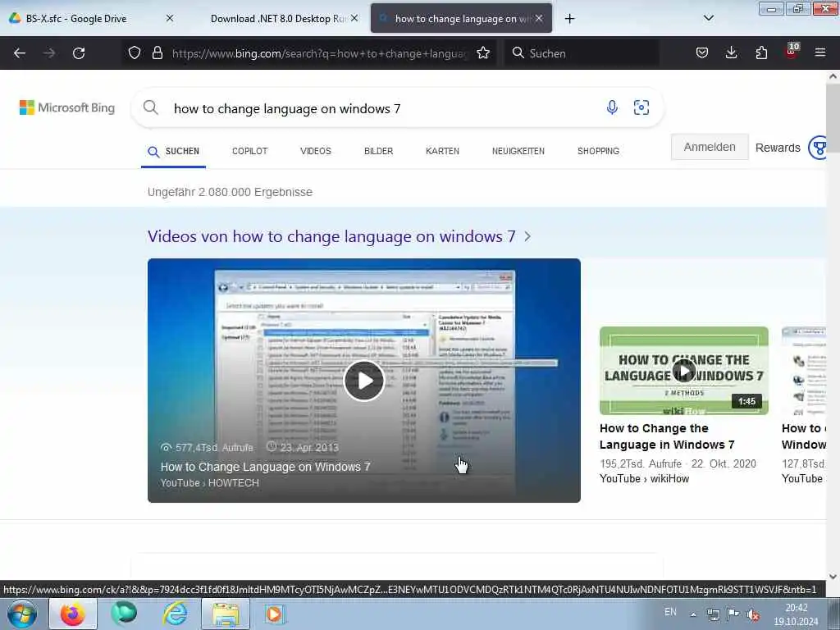
Task: Start voice search with the microphone icon
Action: point(612,107)
